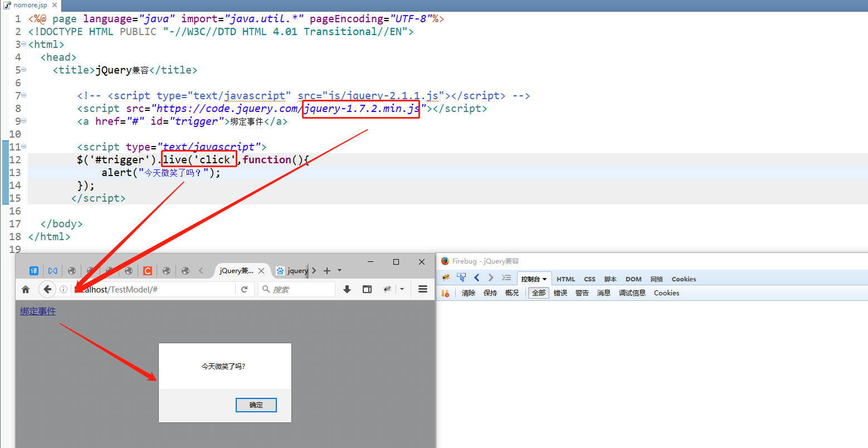
Task: Collapse the script fold at line 11
Action: pos(24,147)
